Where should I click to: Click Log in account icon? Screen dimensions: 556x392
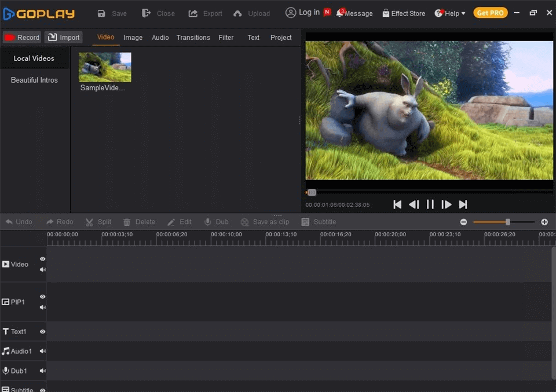(x=290, y=13)
